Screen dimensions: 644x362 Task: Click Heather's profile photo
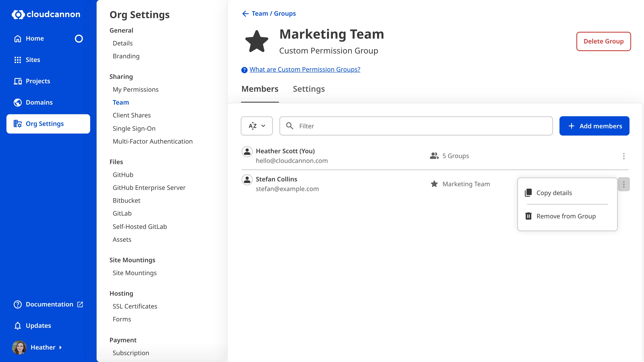[x=19, y=347]
